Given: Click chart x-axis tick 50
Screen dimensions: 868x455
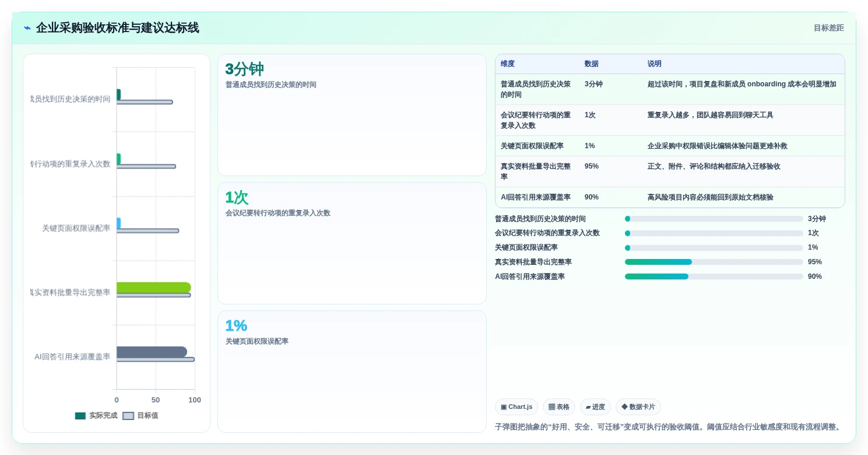Looking at the screenshot, I should pos(156,400).
